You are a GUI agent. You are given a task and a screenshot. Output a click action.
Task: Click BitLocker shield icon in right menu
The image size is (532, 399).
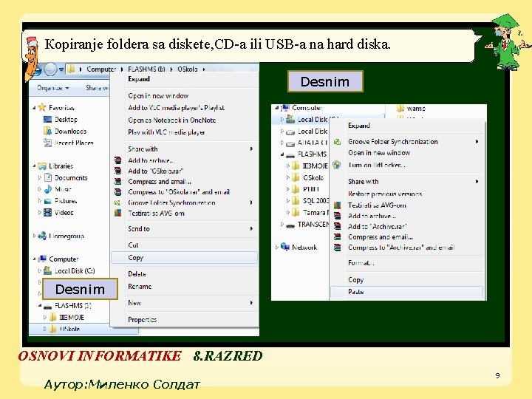tap(337, 165)
